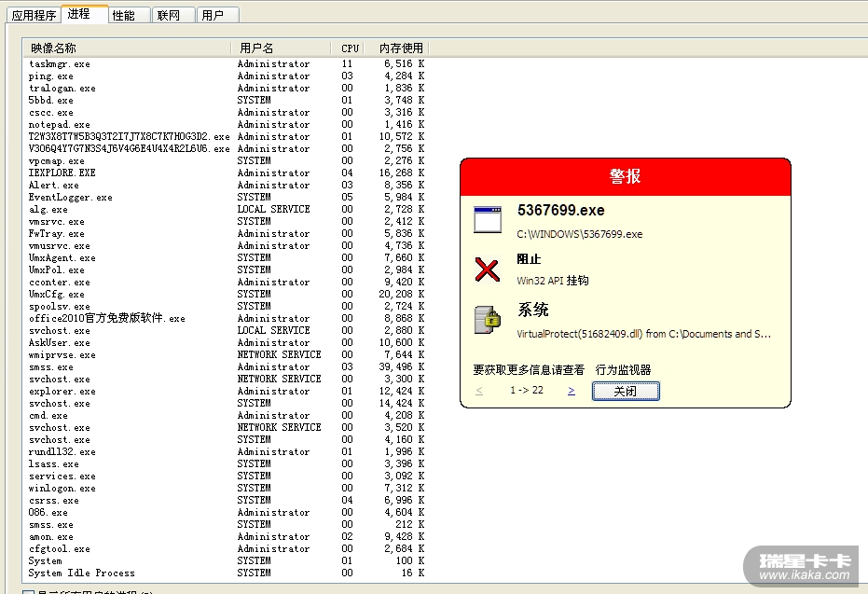The height and width of the screenshot is (594, 868).
Task: Select the amon.exe process
Action: (226, 537)
